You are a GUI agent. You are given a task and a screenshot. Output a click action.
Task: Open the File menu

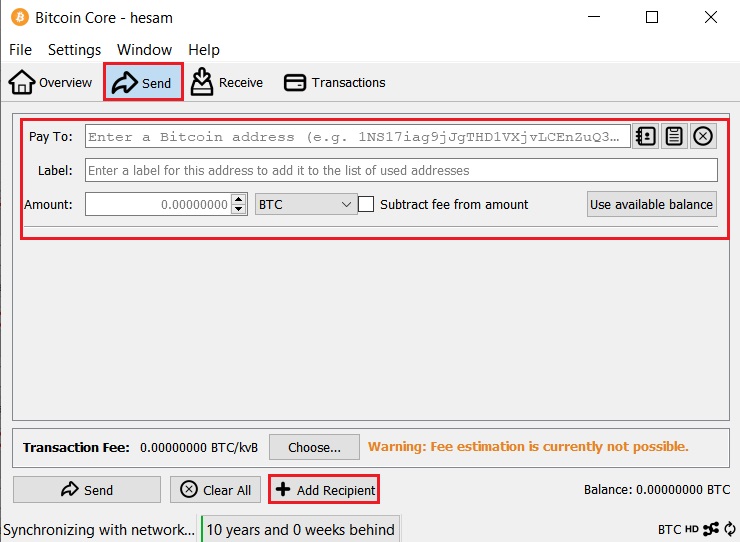(20, 50)
